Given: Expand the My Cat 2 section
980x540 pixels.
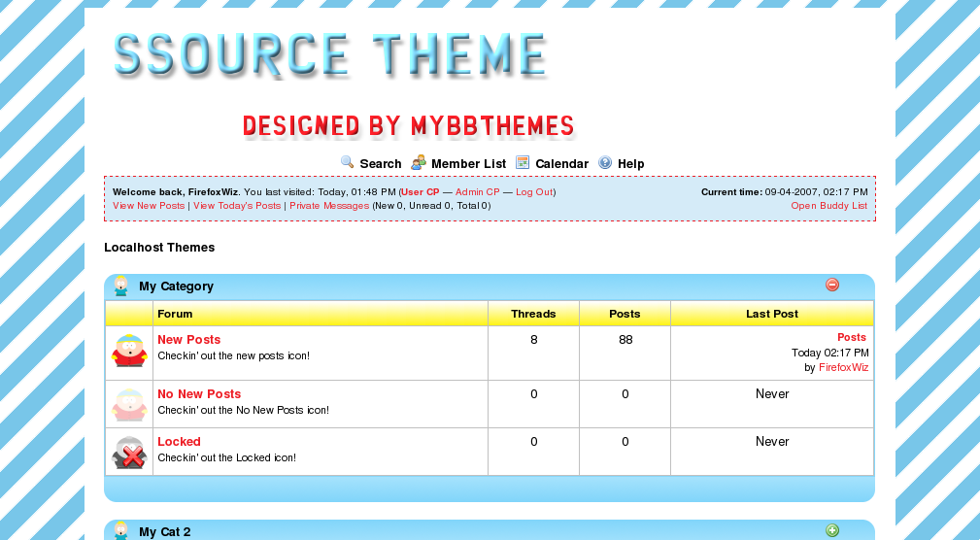Looking at the screenshot, I should 832,530.
